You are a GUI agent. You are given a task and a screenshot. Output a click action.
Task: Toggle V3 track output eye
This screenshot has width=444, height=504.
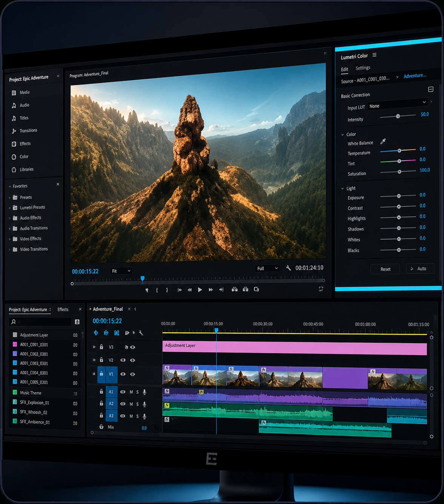pos(133,347)
